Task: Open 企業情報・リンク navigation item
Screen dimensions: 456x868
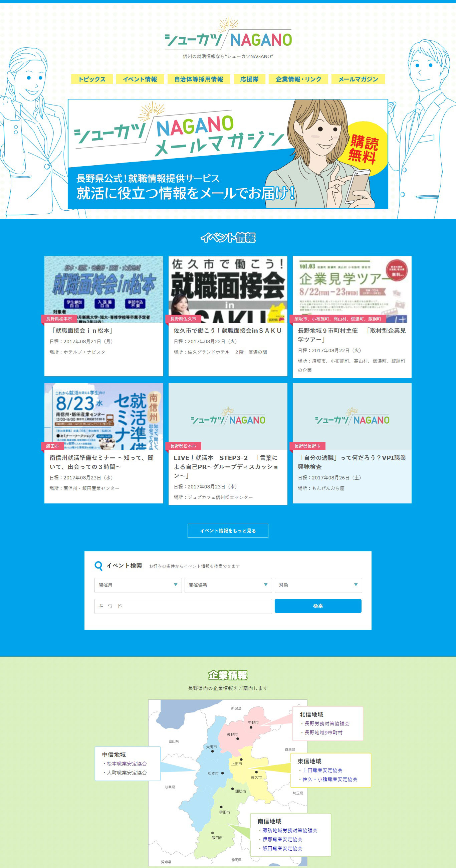Action: pos(298,79)
